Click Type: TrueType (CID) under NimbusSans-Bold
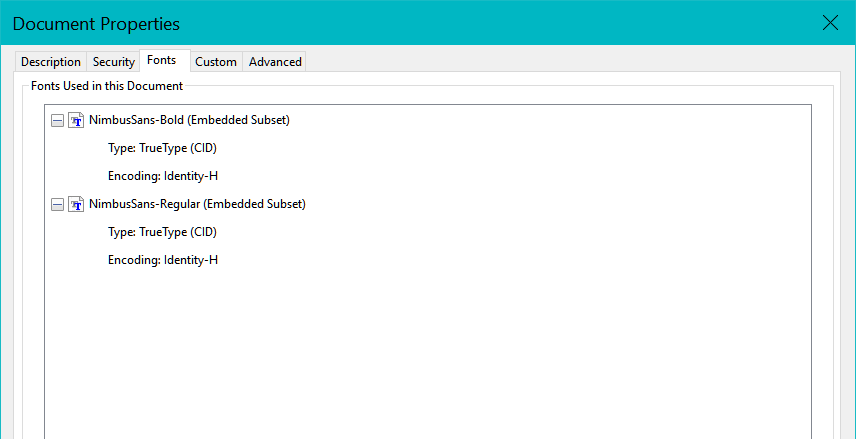856x439 pixels. click(163, 148)
